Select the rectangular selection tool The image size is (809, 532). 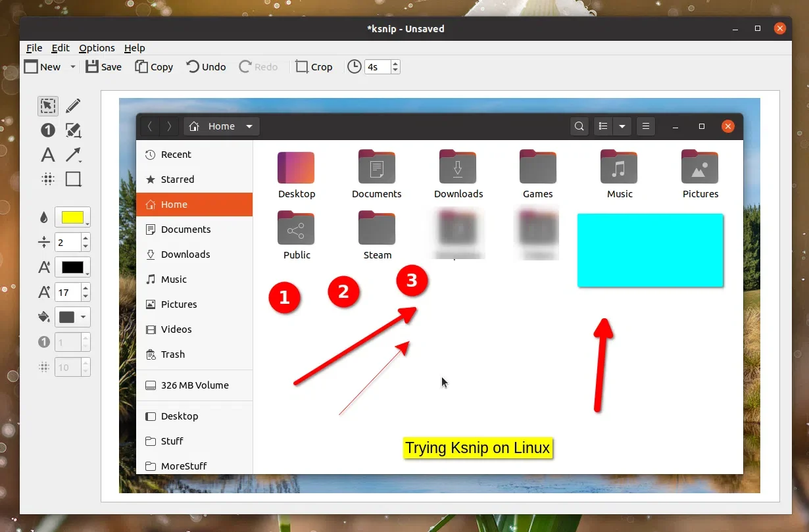[x=47, y=106]
